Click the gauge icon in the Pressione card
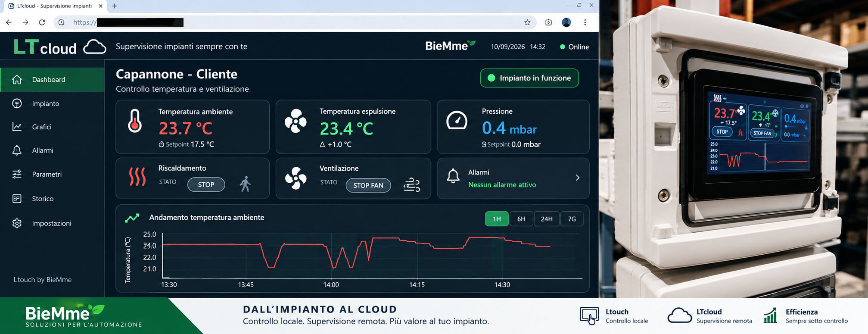This screenshot has height=334, width=868. [457, 120]
